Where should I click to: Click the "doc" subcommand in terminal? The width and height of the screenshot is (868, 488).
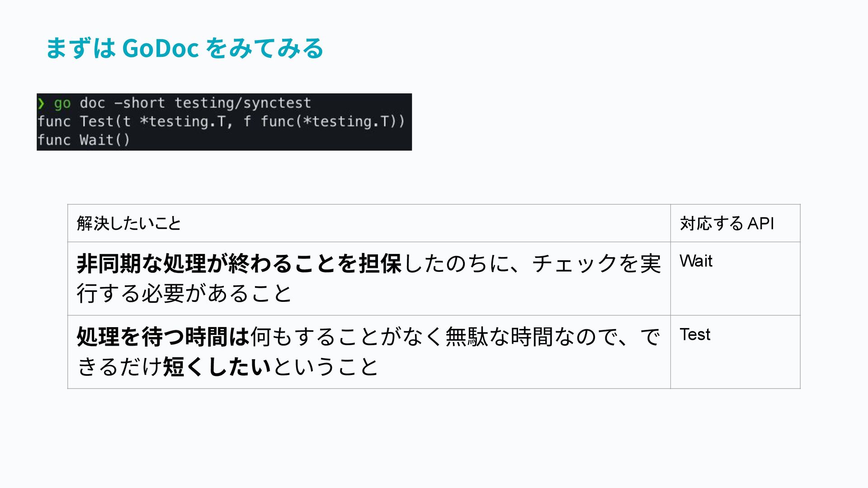92,103
